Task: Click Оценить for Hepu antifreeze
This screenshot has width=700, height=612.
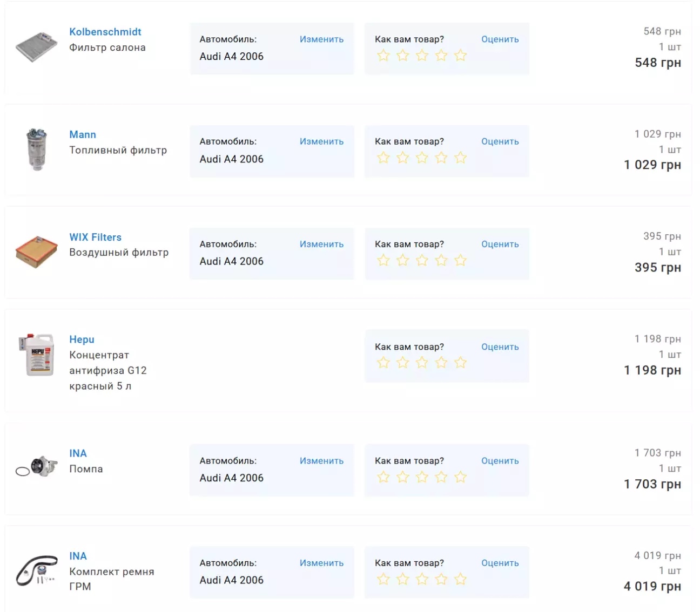Action: click(x=500, y=347)
